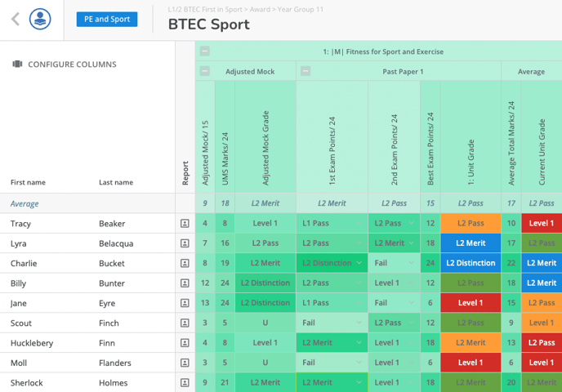562x392 pixels.
Task: Click the Configure Columns icon
Action: coord(17,65)
